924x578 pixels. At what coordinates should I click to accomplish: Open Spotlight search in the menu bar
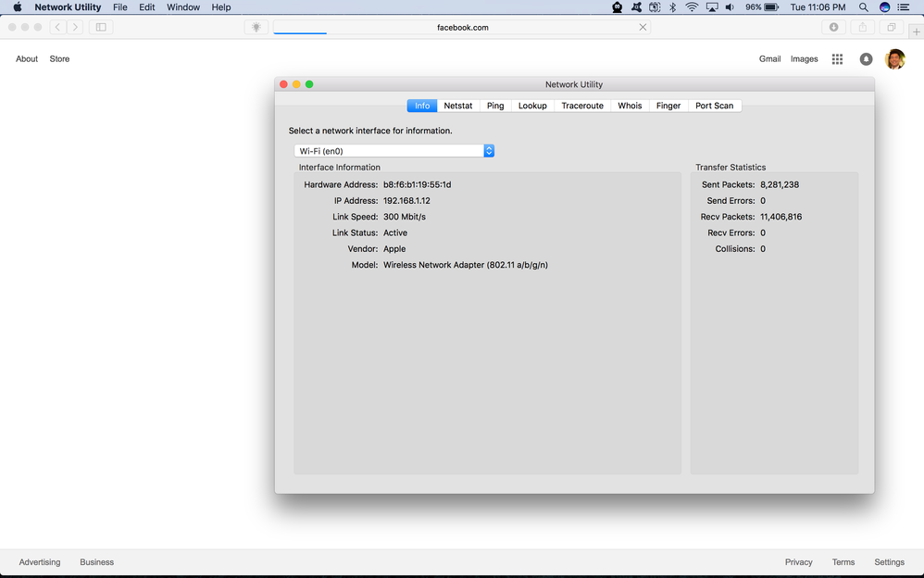click(x=863, y=7)
